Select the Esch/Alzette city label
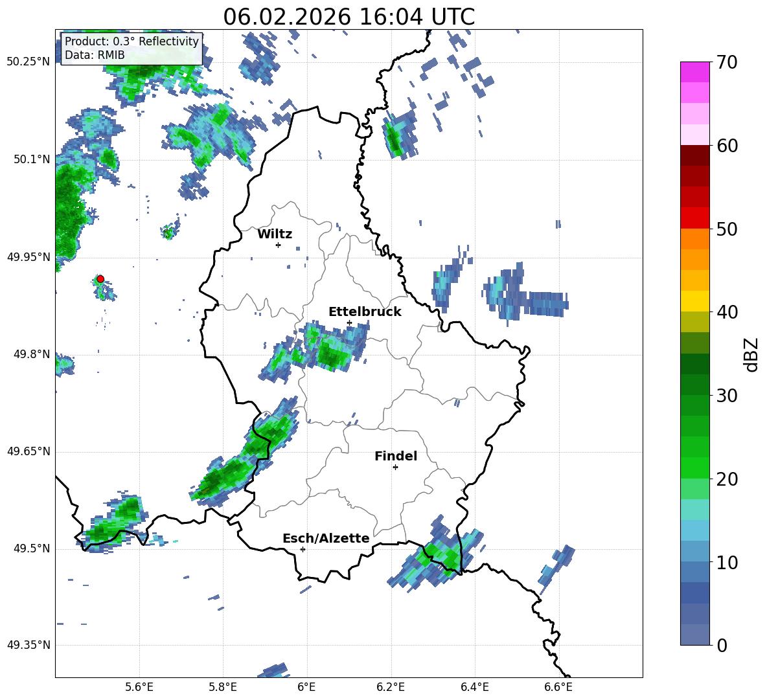Screen dimensions: 767x700 (326, 538)
